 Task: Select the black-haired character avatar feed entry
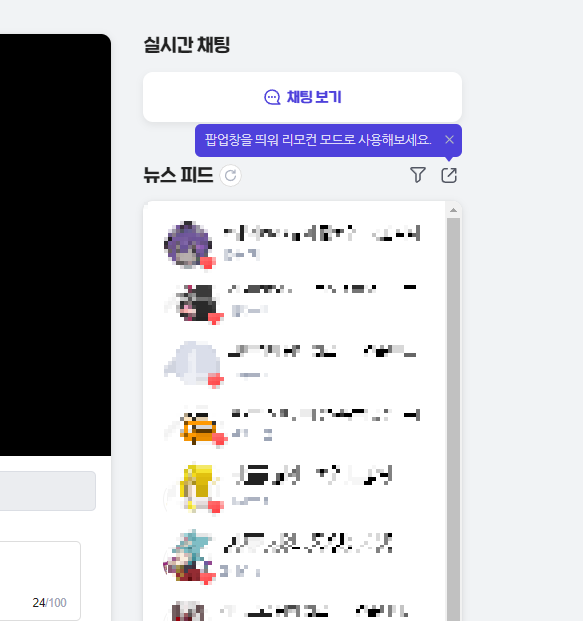point(294,303)
